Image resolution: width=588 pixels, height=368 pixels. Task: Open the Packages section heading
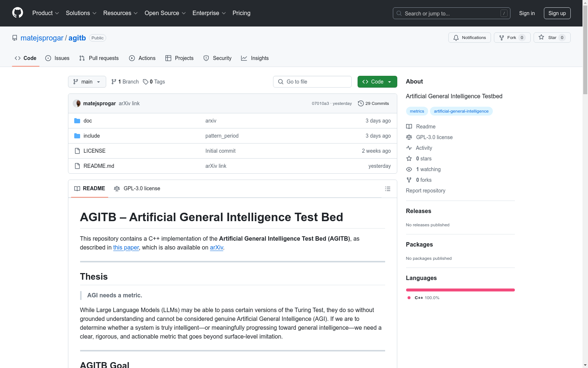pos(419,244)
